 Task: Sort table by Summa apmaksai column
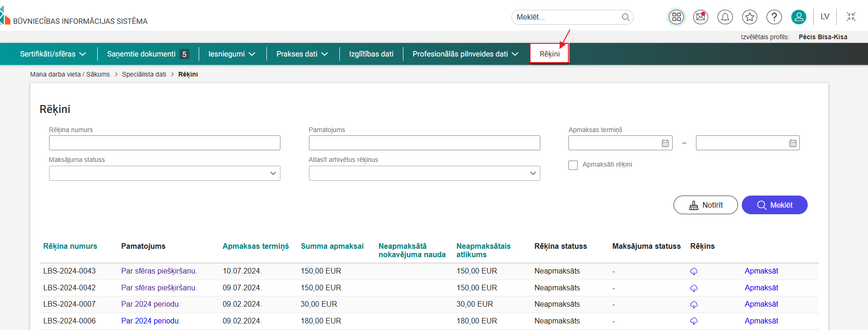tap(332, 246)
